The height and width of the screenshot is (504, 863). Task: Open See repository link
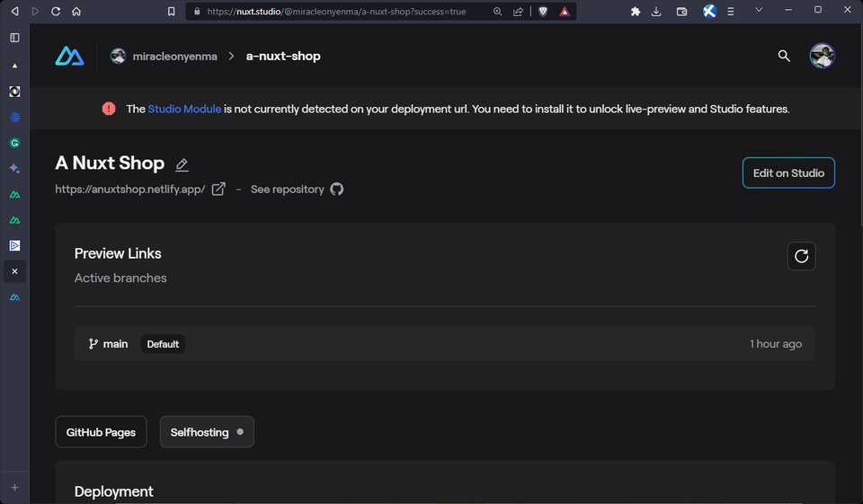[x=288, y=190]
